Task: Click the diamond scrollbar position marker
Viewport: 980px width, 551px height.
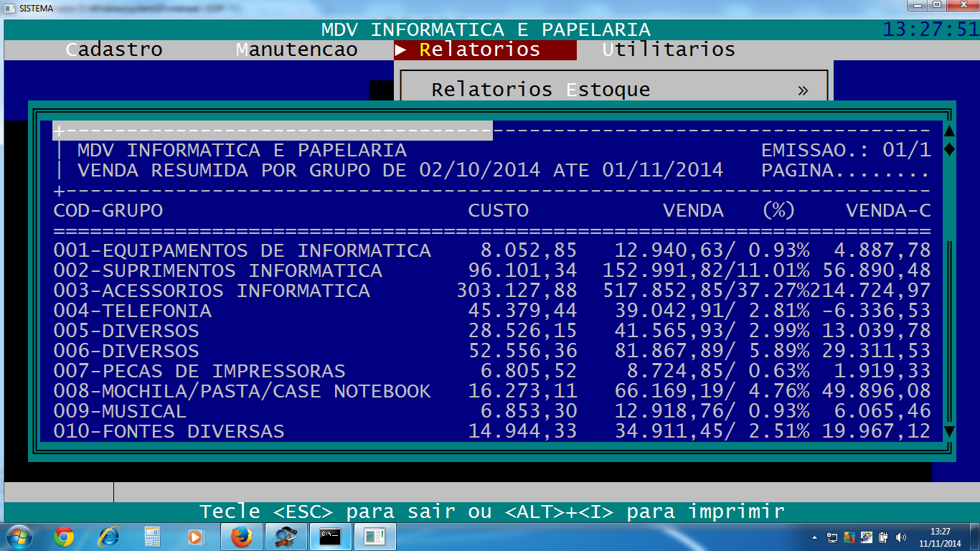Action: point(949,150)
